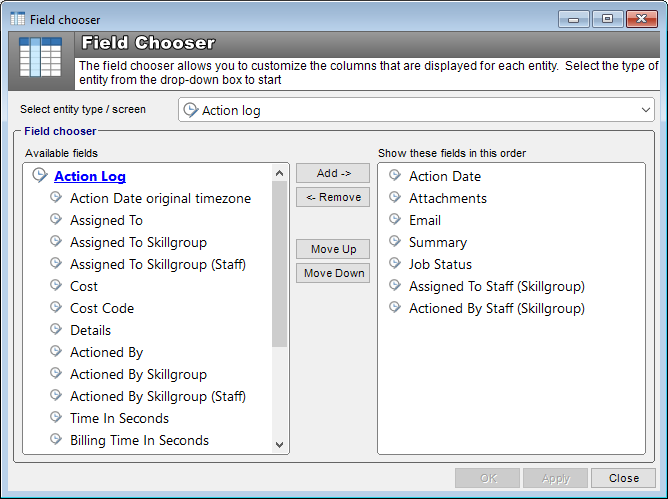
Task: Click the icon beside Assigned To field
Action: tap(56, 219)
